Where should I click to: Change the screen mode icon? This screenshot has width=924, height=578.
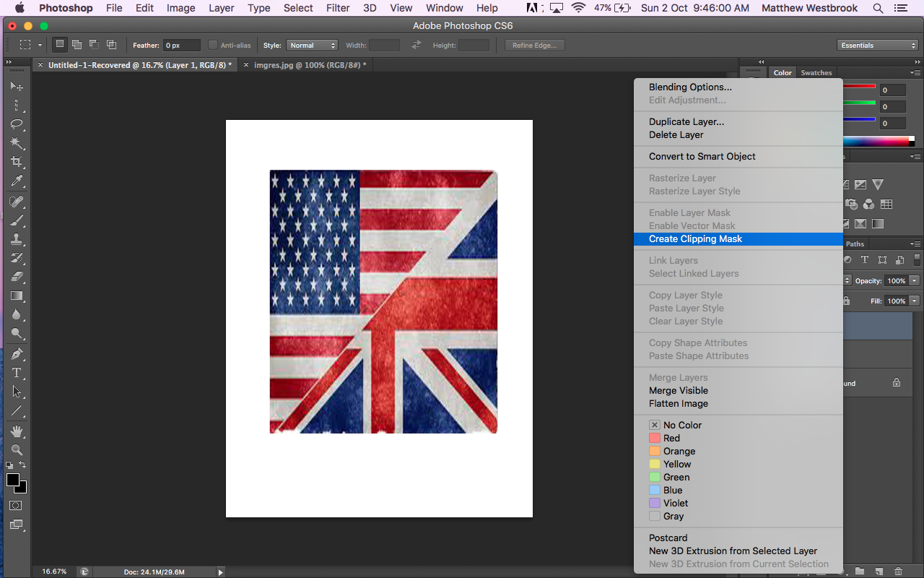17,525
